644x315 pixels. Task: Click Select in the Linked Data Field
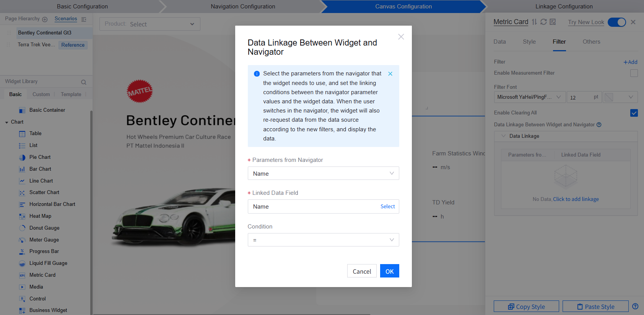click(387, 207)
